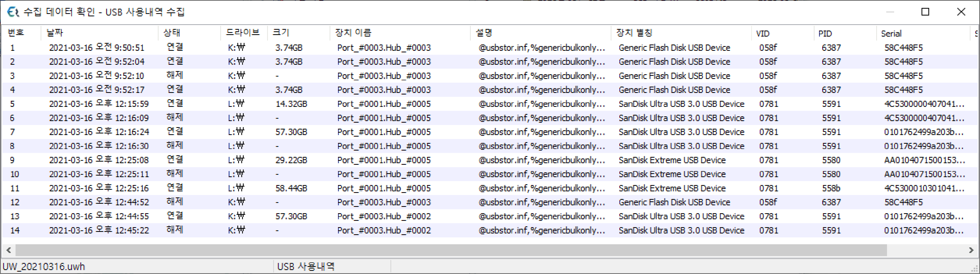
Task: Click Port_#0003.Hub_#0002 in row 14
Action: click(384, 230)
